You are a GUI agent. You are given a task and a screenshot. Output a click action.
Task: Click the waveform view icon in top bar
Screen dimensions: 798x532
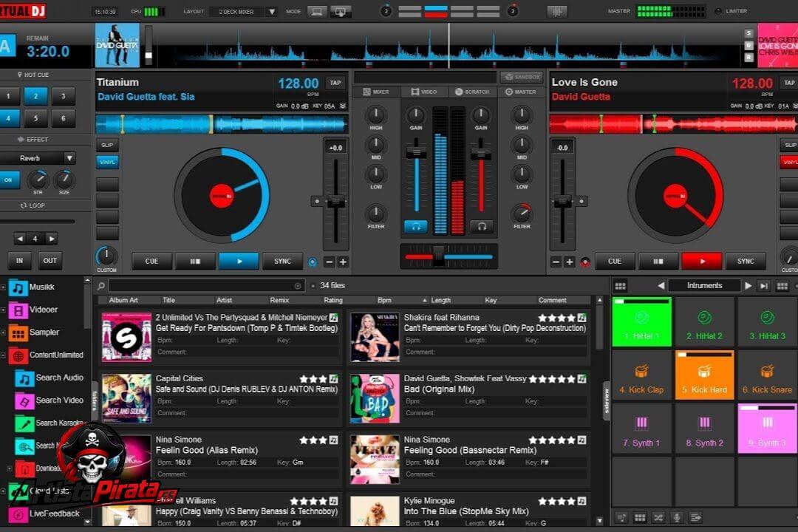tap(557, 11)
